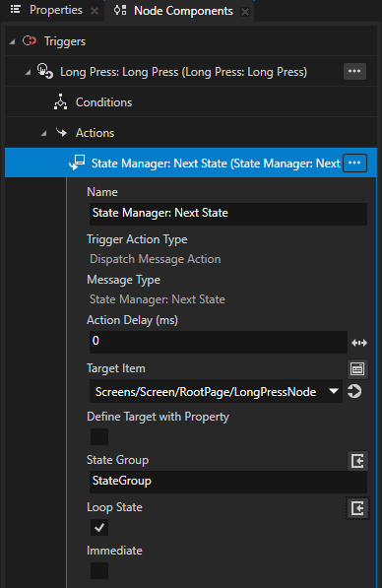The image size is (382, 588).
Task: Go to target item arrow icon
Action: pyautogui.click(x=354, y=391)
